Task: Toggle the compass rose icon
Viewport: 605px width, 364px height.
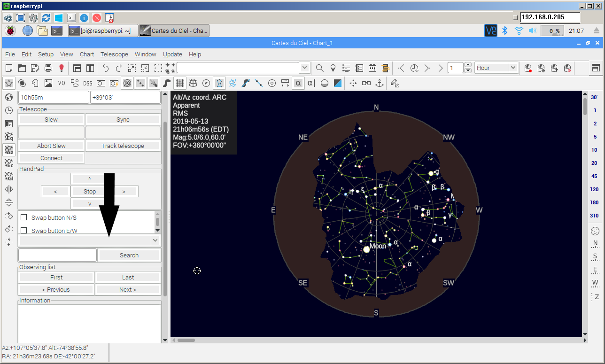Action: [x=206, y=83]
